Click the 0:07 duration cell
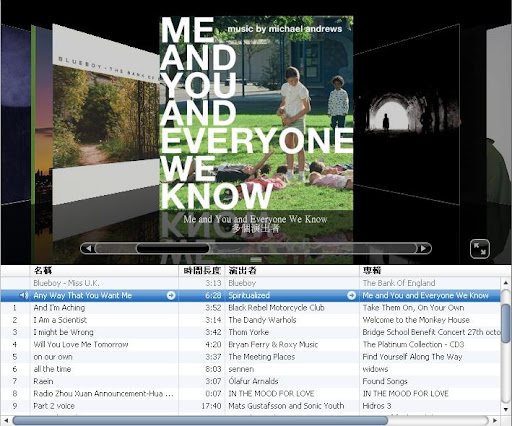 213,394
